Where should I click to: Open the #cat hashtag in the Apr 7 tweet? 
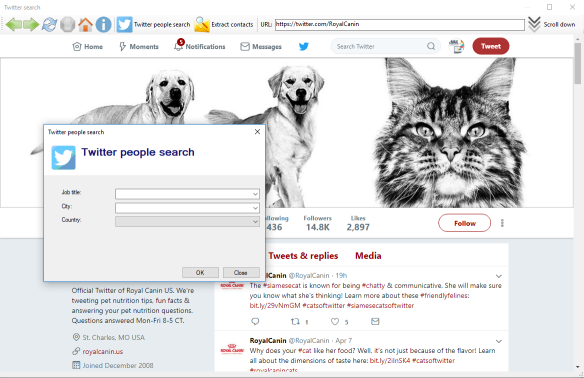[305, 351]
